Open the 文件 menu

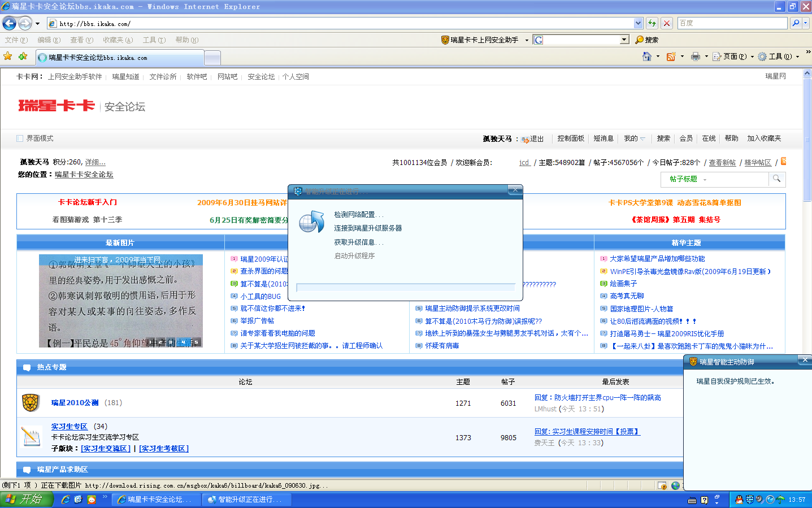16,40
